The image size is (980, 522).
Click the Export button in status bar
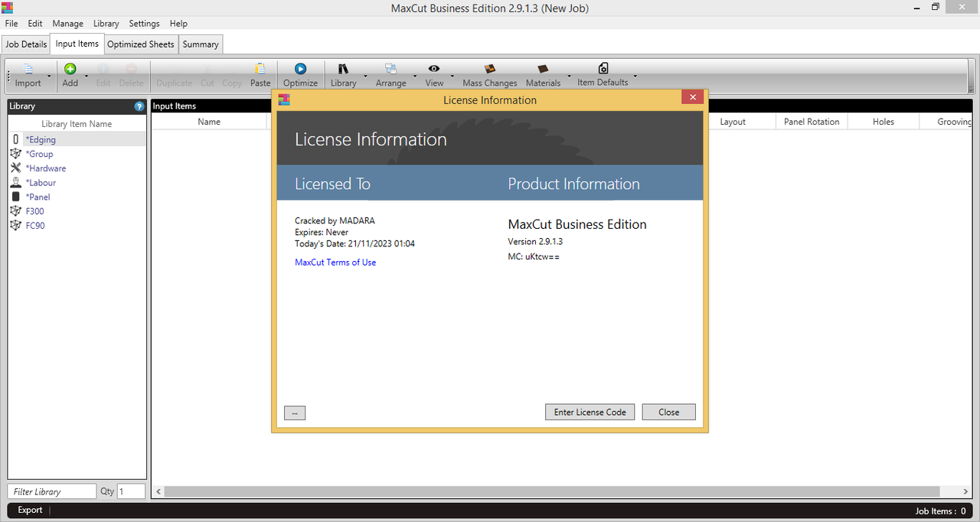pyautogui.click(x=31, y=511)
